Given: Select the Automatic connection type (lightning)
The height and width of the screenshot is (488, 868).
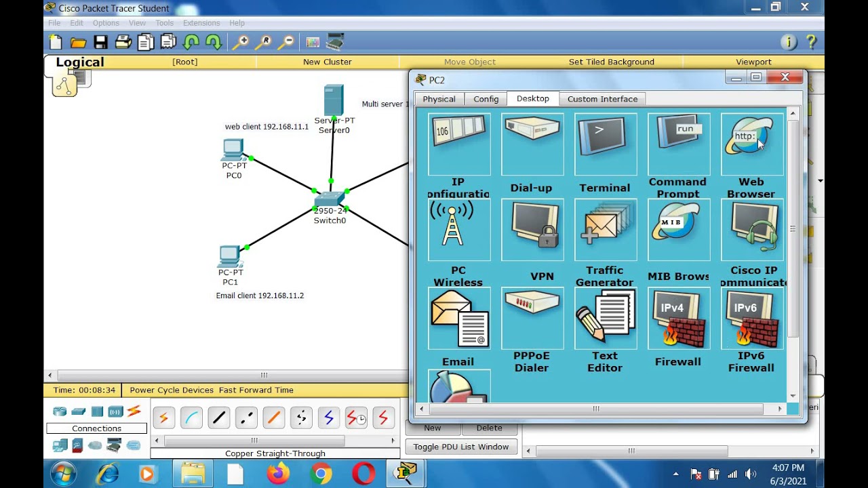Looking at the screenshot, I should click(x=163, y=418).
